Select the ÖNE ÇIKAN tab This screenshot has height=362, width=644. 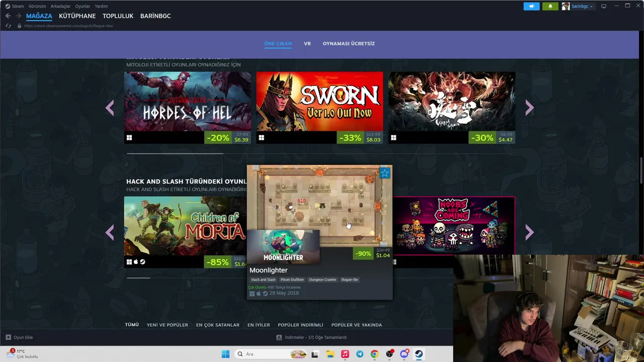point(278,44)
